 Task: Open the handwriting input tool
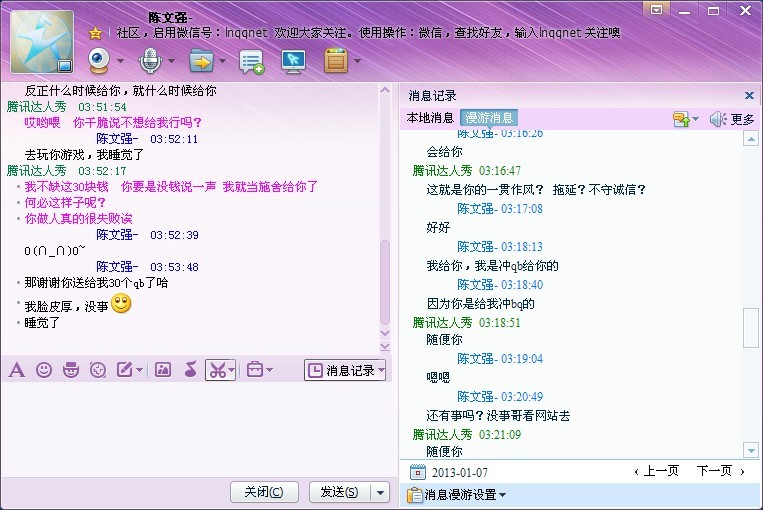click(125, 370)
